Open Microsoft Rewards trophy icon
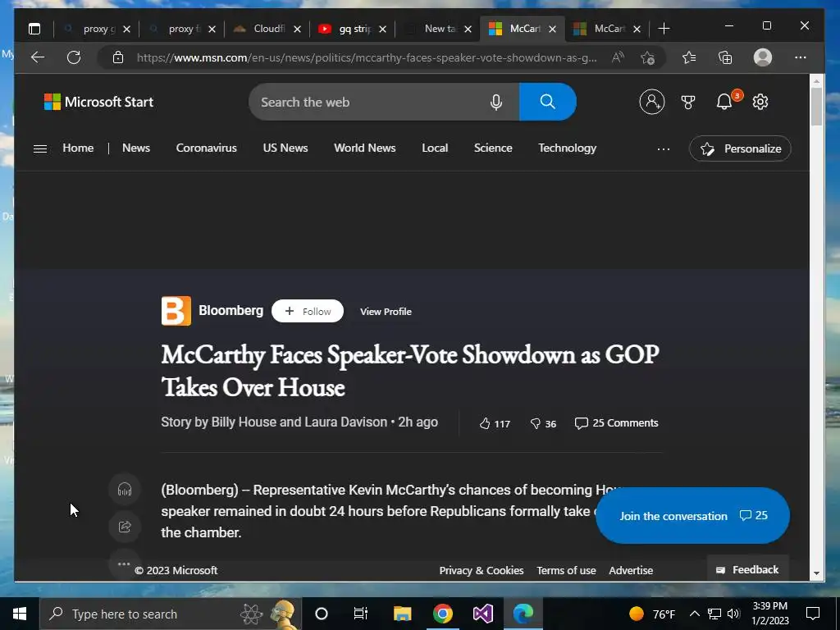840x630 pixels. 688,102
